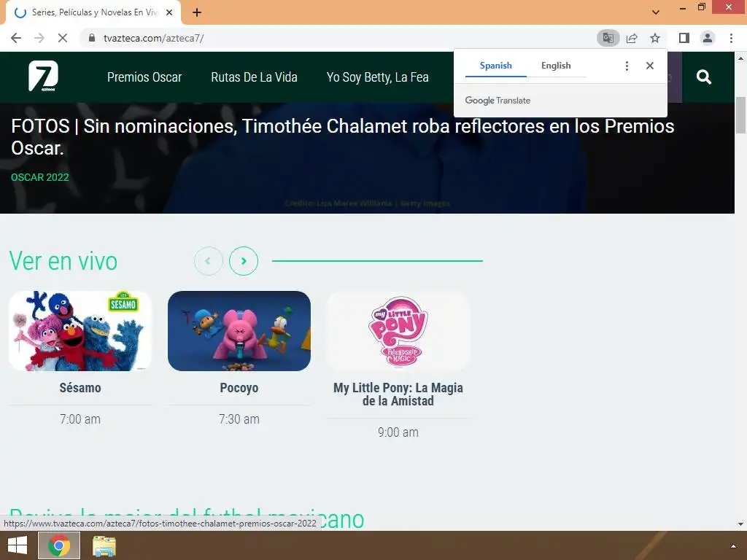
Task: Click the Chrome icon in the taskbar
Action: click(59, 545)
